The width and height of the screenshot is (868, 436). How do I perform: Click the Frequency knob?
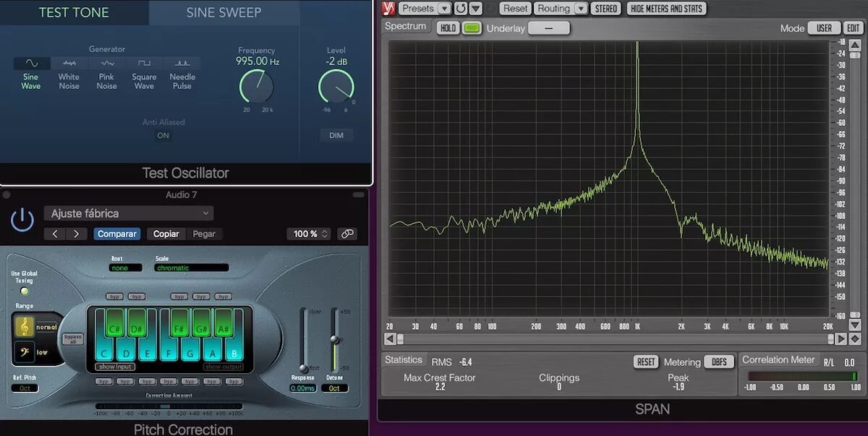pyautogui.click(x=256, y=87)
